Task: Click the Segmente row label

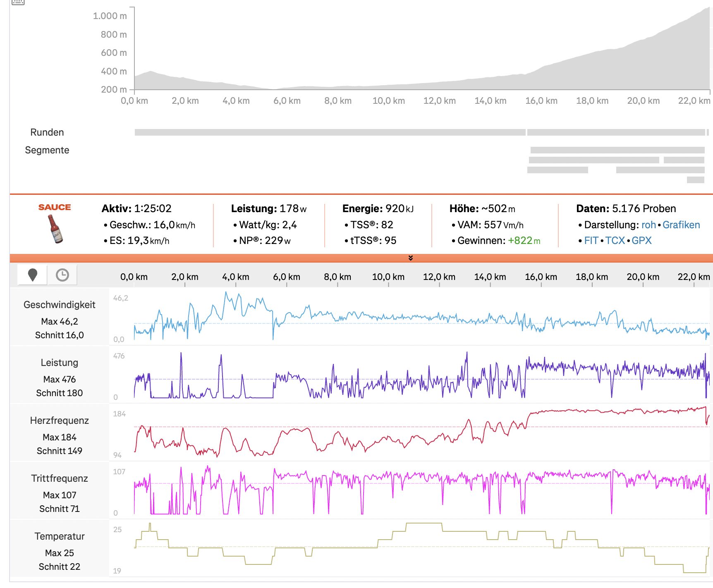Action: (47, 150)
